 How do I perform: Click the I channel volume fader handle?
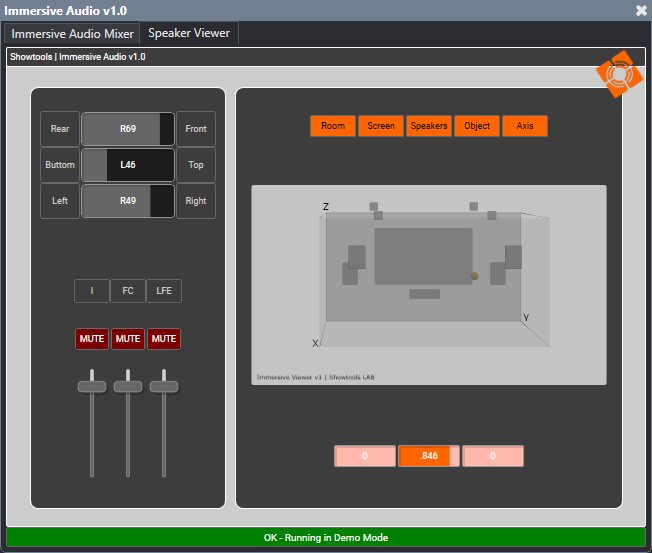(x=92, y=387)
